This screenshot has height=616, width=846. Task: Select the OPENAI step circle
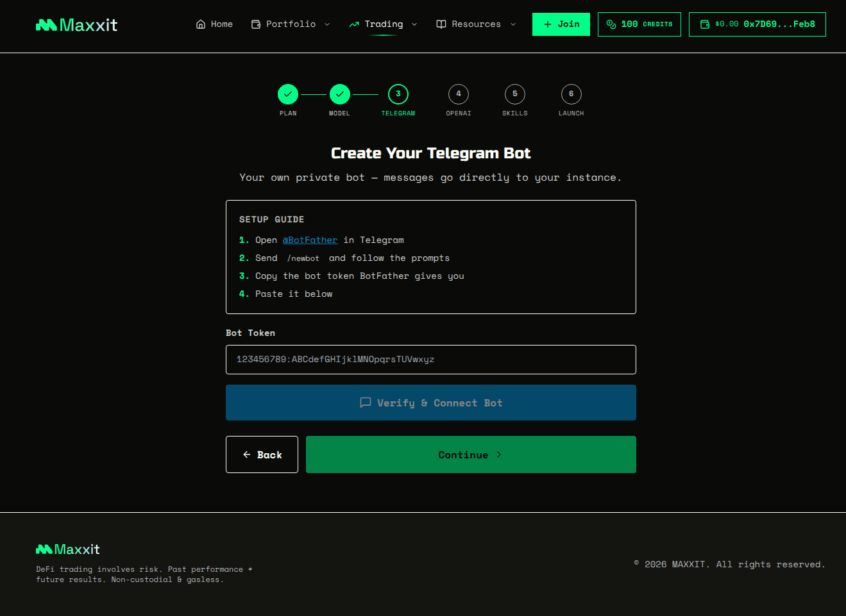click(458, 94)
